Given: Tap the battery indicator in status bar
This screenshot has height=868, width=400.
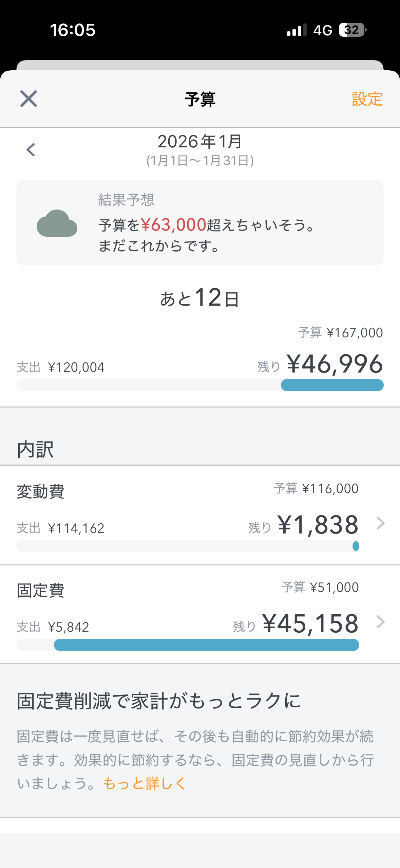Looking at the screenshot, I should [x=352, y=30].
